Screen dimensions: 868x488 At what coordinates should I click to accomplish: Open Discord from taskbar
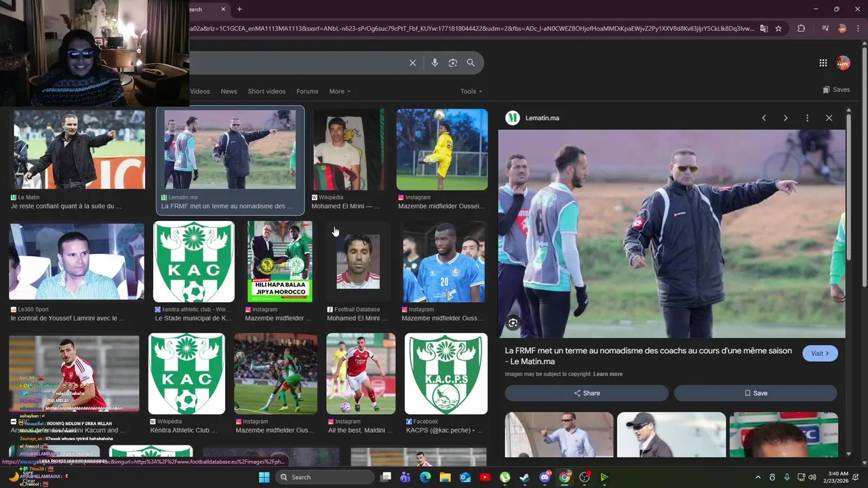click(x=545, y=477)
